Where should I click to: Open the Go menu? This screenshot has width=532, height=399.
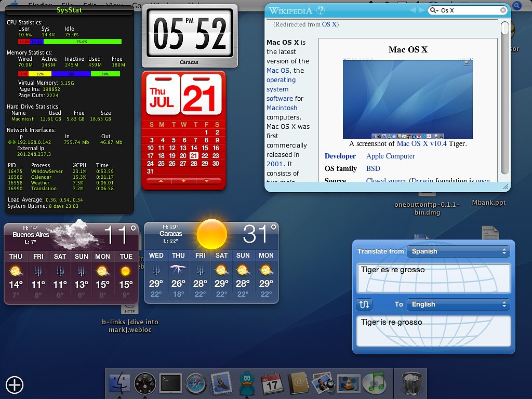coord(137,5)
